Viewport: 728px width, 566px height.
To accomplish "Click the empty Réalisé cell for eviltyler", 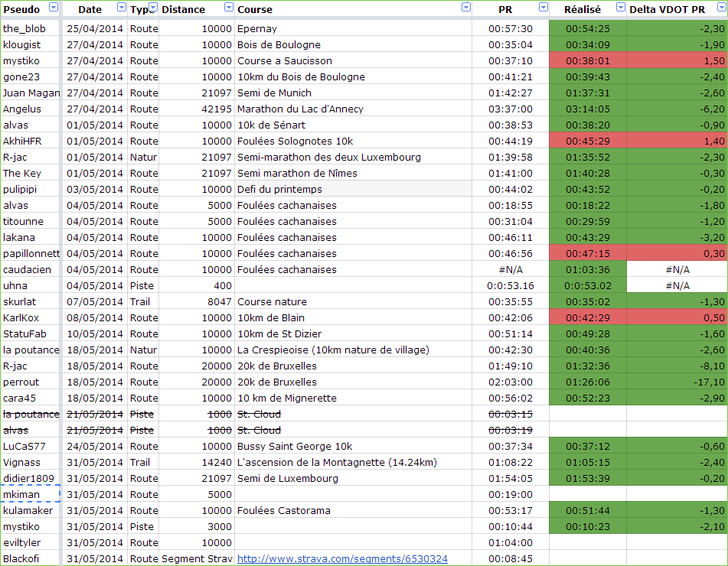I will click(588, 543).
